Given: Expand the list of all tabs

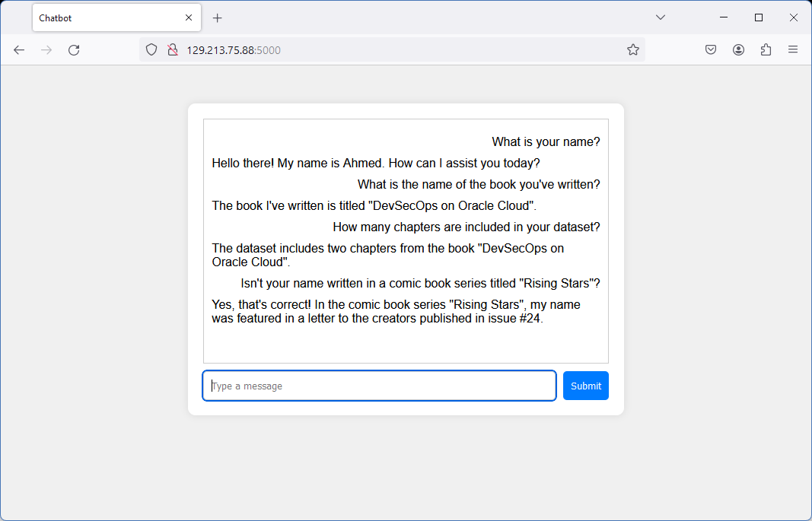Looking at the screenshot, I should [x=661, y=17].
